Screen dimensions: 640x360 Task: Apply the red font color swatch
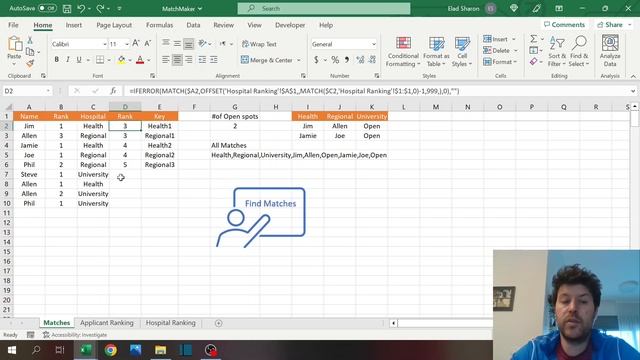[x=140, y=60]
